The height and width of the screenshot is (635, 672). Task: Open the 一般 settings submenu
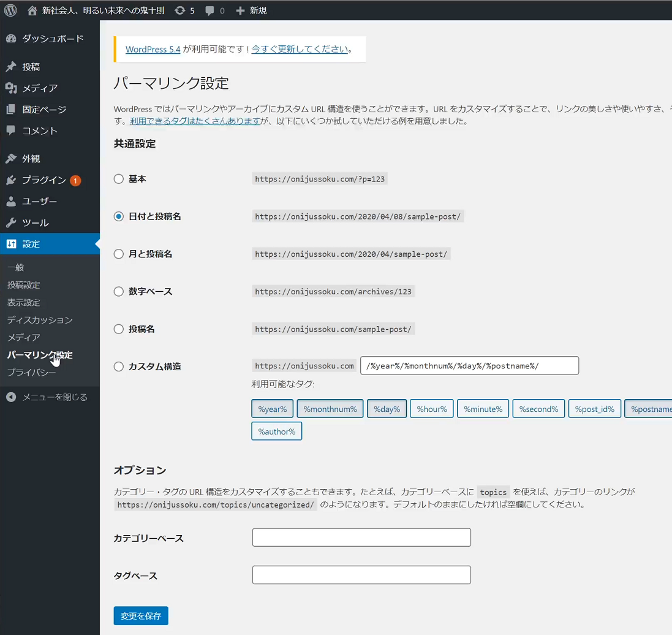(x=16, y=268)
